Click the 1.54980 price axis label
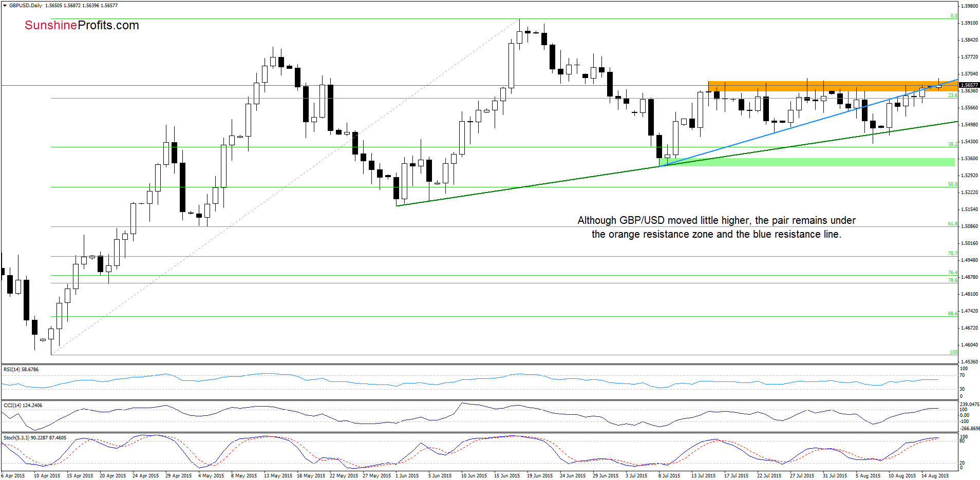980x480 pixels. pos(969,125)
